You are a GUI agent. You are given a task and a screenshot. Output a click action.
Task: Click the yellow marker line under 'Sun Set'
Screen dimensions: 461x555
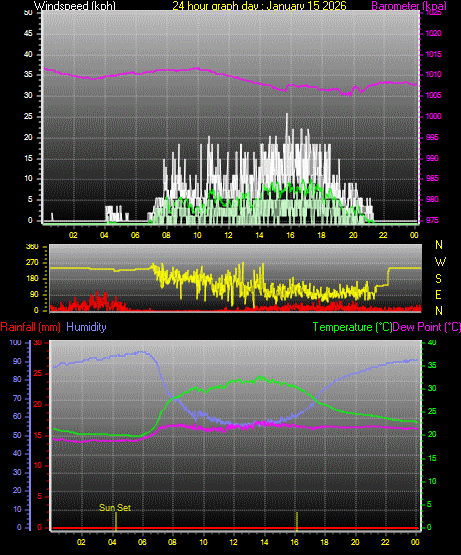(116, 521)
